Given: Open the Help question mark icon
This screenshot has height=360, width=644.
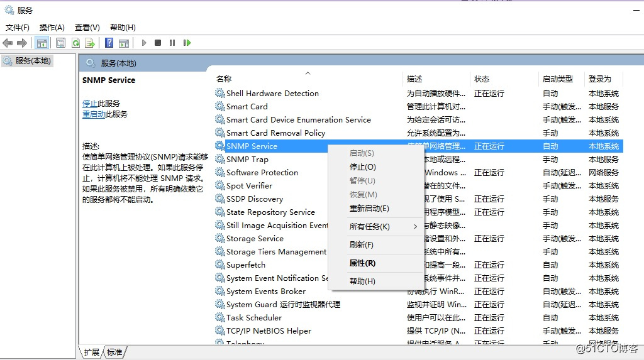Looking at the screenshot, I should point(109,43).
